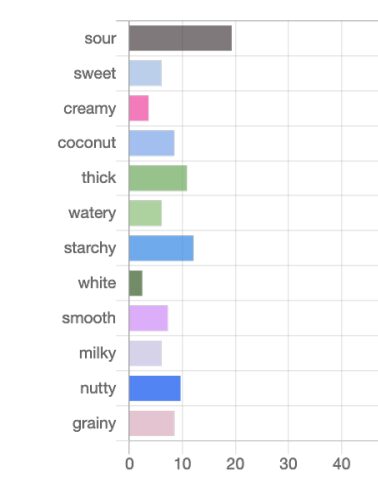The image size is (378, 499).
Task: Click the 40 axis tick label
Action: (341, 464)
